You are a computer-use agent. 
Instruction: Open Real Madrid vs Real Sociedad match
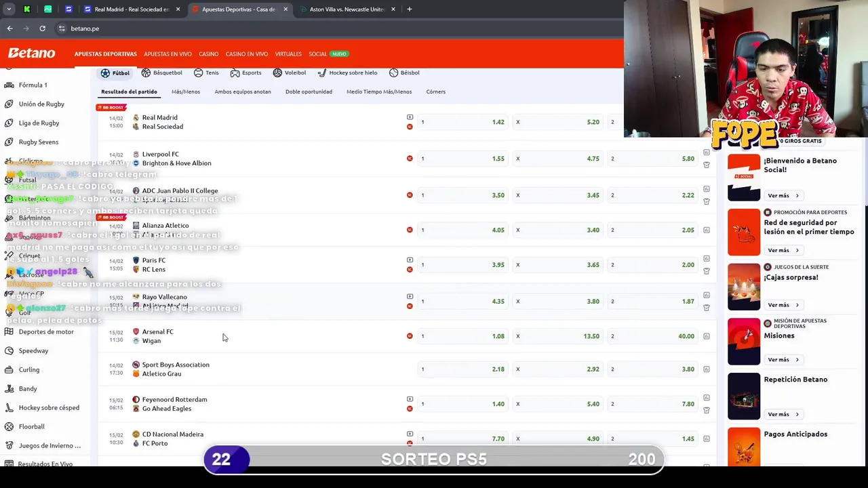(x=162, y=122)
